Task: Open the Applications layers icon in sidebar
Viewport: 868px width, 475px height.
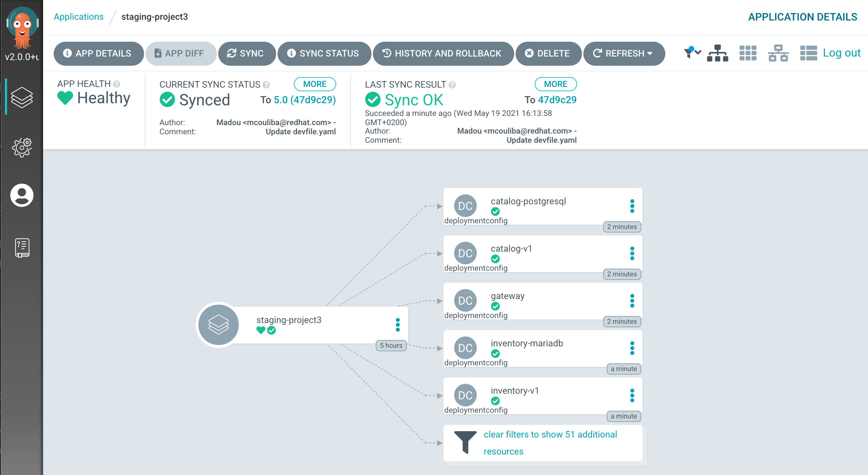Action: tap(22, 97)
